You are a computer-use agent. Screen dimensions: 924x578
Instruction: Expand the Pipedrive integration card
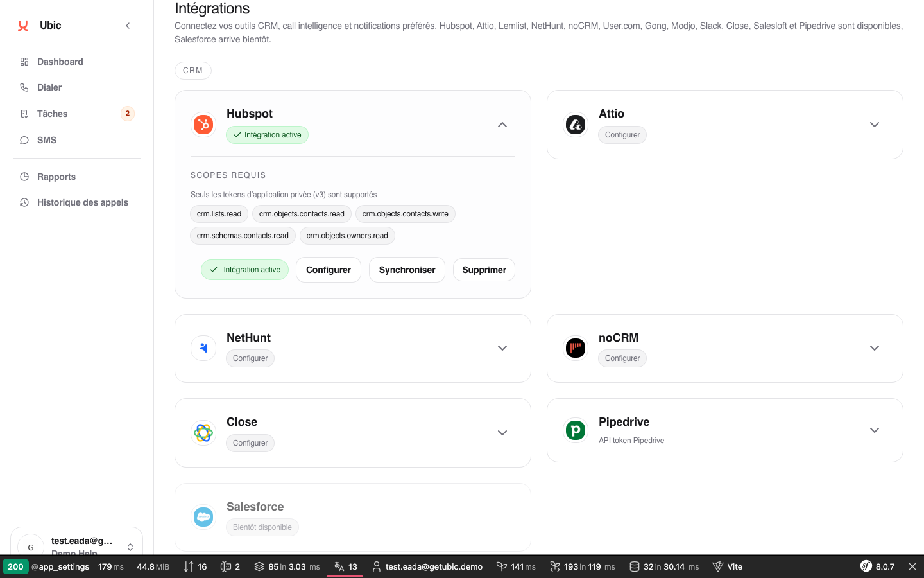[x=875, y=430]
